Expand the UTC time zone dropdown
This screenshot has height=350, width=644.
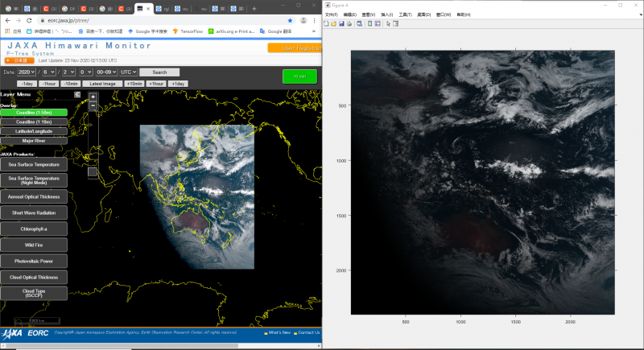coord(130,72)
